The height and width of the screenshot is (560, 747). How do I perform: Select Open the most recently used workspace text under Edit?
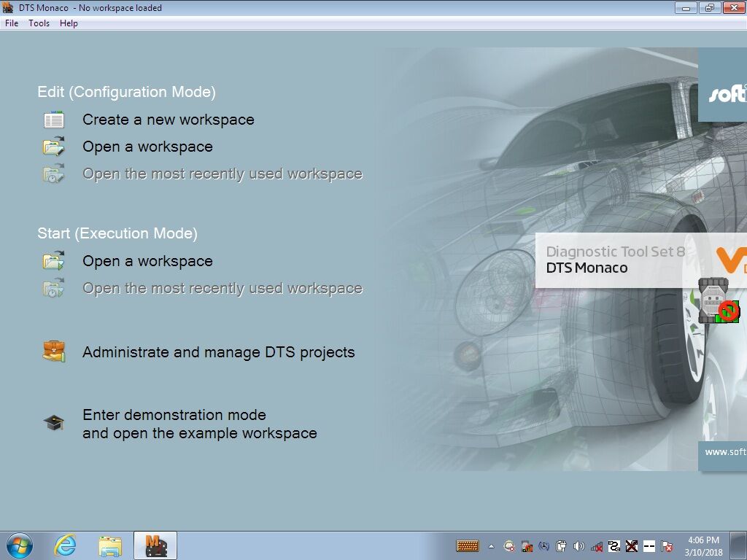[x=222, y=174]
